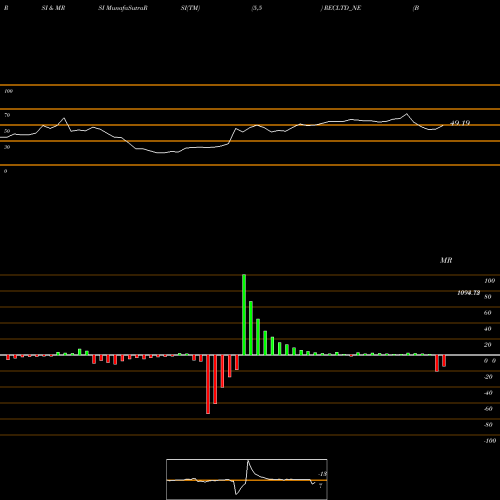The width and height of the screenshot is (500, 500).
Task: Click the RSI axis label 100
Action: [x=9, y=91]
